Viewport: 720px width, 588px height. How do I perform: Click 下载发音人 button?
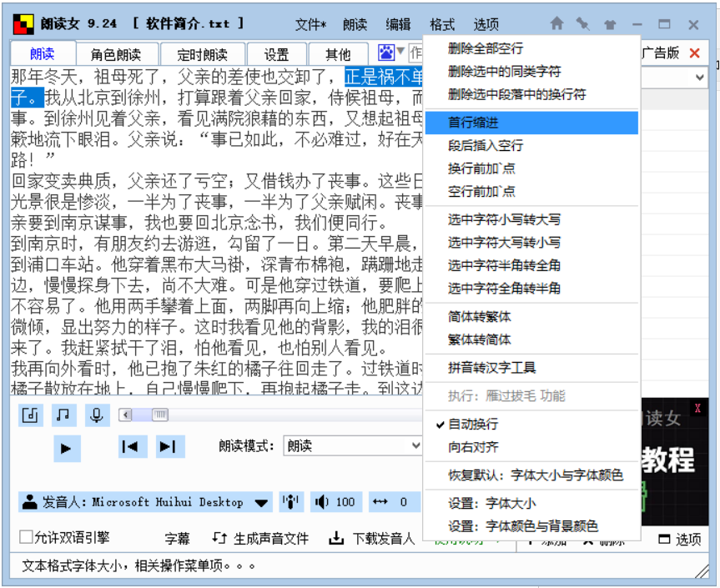click(x=372, y=538)
